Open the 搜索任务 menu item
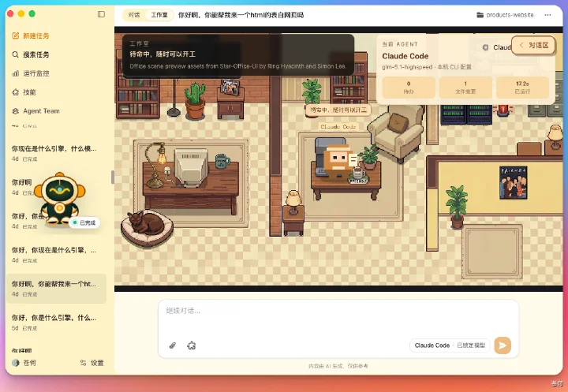Image resolution: width=568 pixels, height=392 pixels. point(36,54)
